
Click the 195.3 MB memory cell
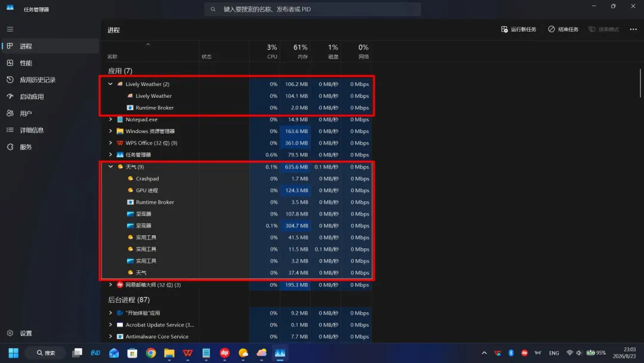[x=295, y=284]
